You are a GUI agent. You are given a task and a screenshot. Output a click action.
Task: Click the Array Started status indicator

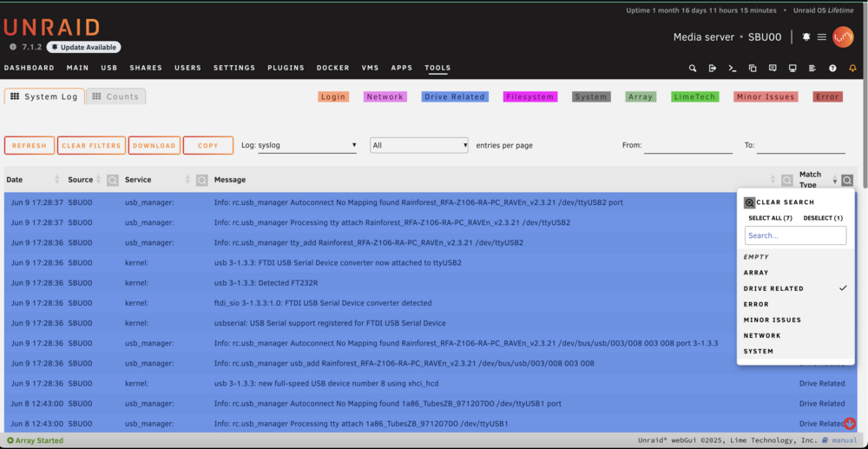(36, 440)
